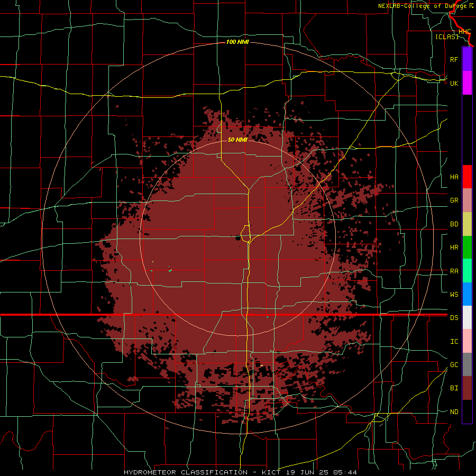Screen dimensions: 476x476
Task: Click the 'IC' legend label
Action: (x=454, y=342)
